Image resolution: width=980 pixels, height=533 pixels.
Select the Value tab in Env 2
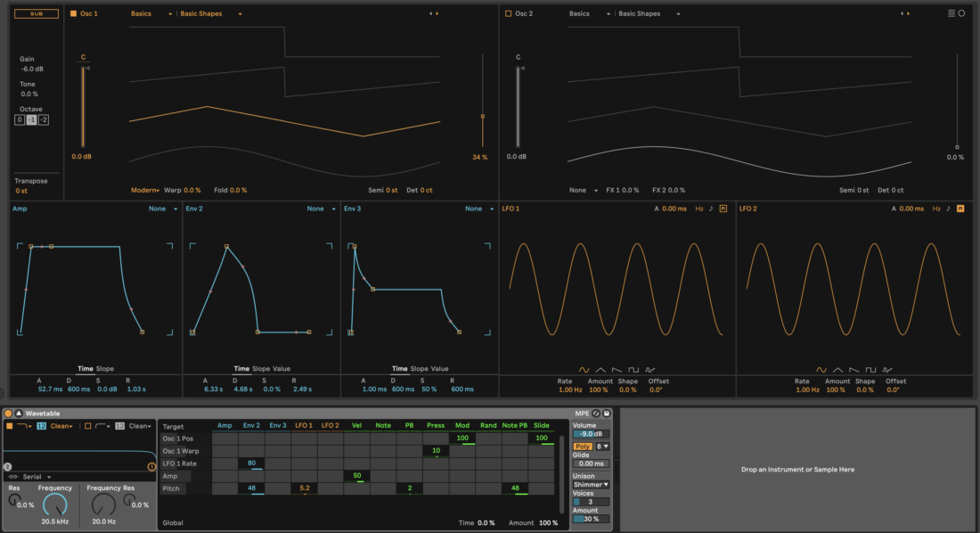282,368
